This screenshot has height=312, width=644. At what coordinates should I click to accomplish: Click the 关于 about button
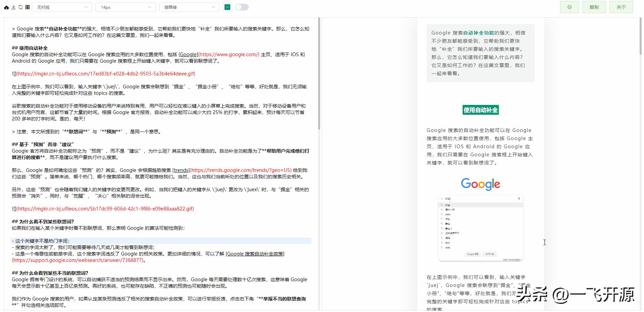pyautogui.click(x=621, y=7)
